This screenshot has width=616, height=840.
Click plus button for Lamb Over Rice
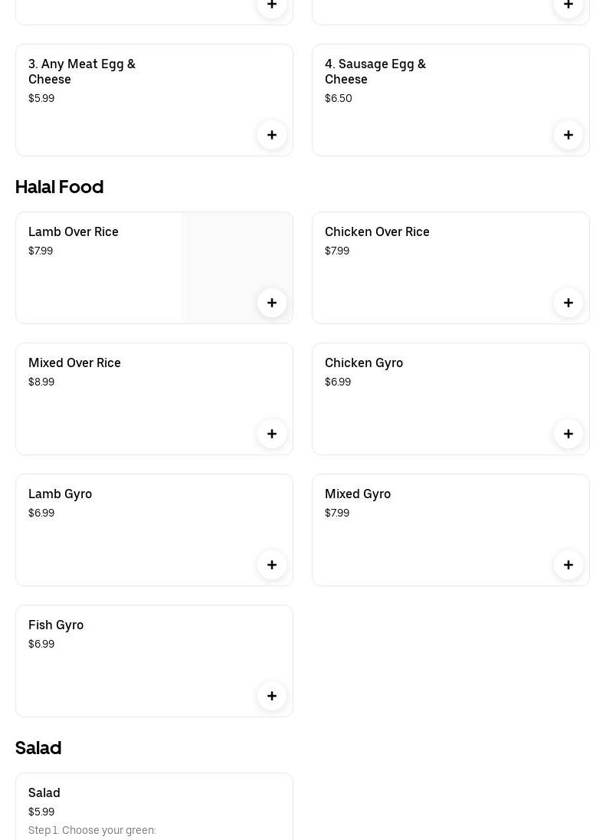(x=272, y=303)
